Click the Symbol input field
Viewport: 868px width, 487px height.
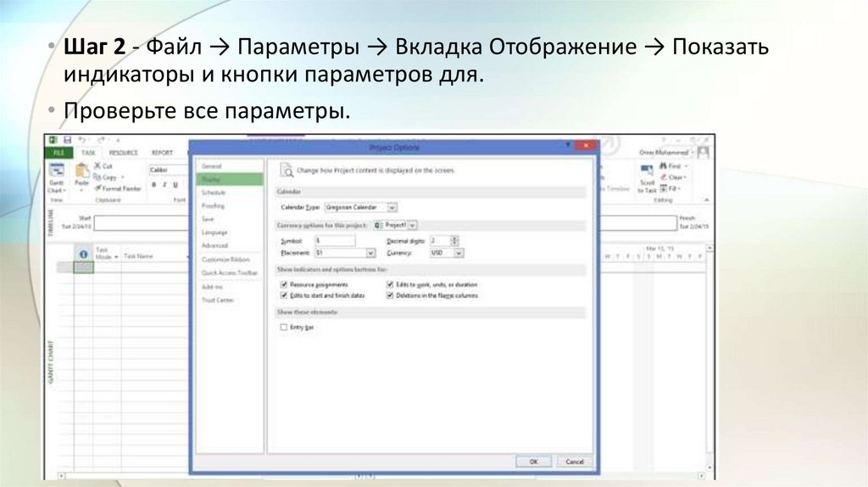coord(335,240)
